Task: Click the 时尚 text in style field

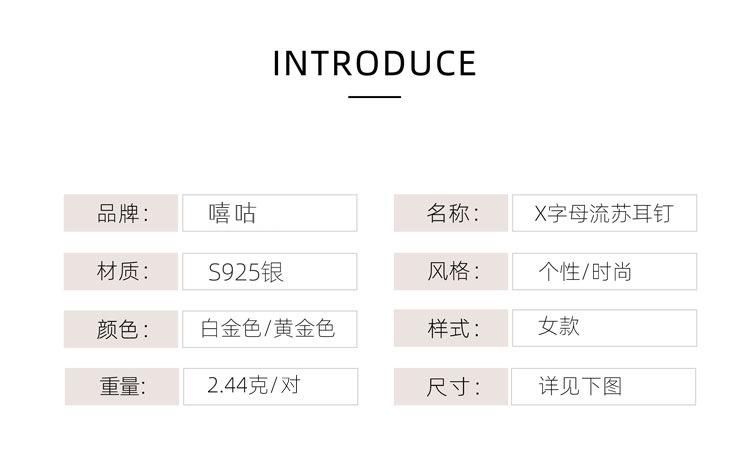Action: (x=612, y=272)
